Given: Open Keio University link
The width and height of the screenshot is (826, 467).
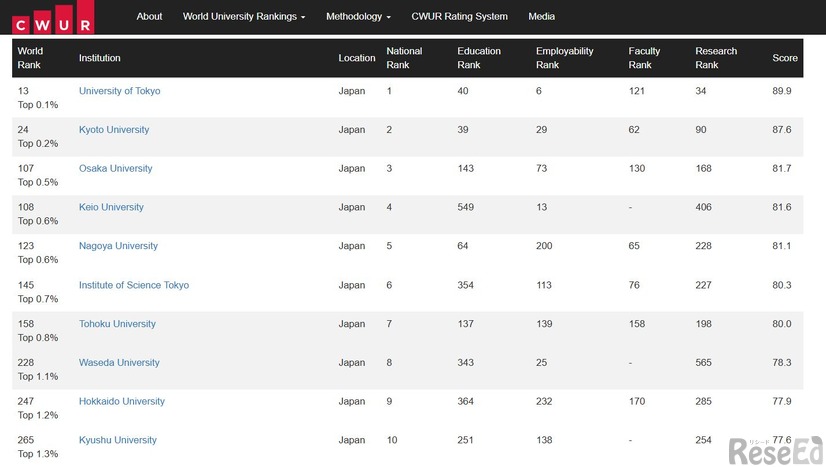Looking at the screenshot, I should tap(111, 207).
